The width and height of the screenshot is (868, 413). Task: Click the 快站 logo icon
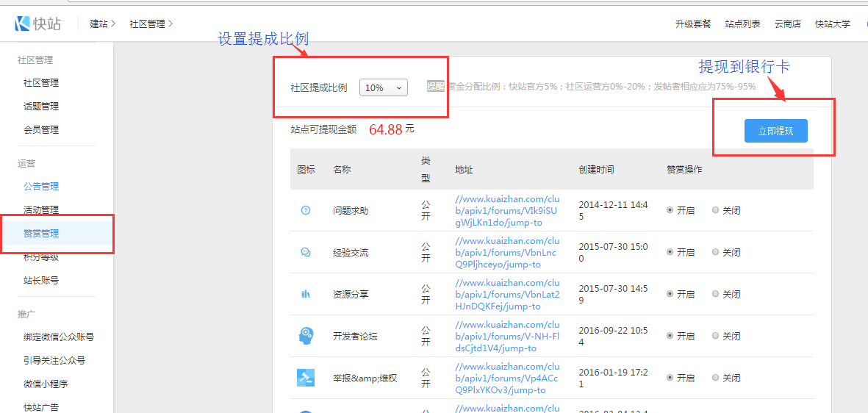click(23, 24)
